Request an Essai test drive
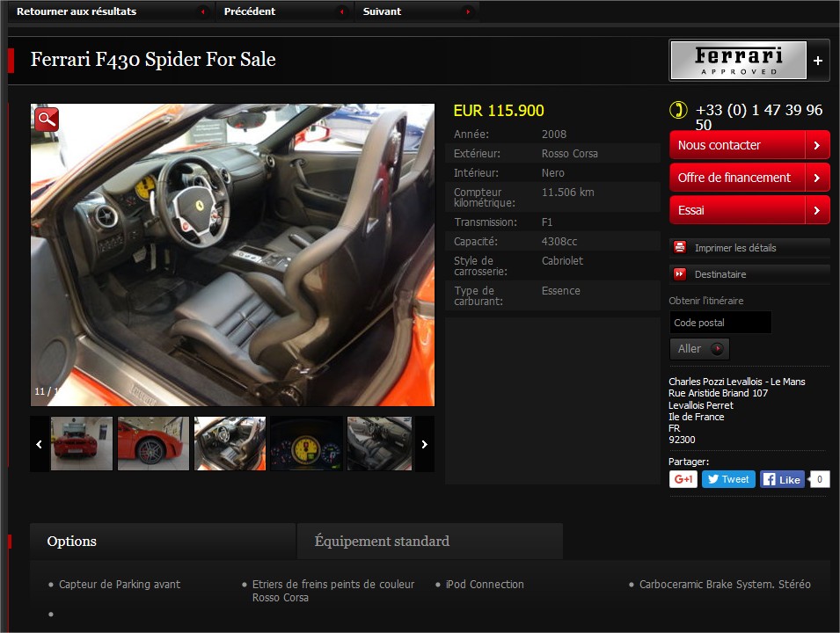Screen dimensions: 840x633 [749, 210]
